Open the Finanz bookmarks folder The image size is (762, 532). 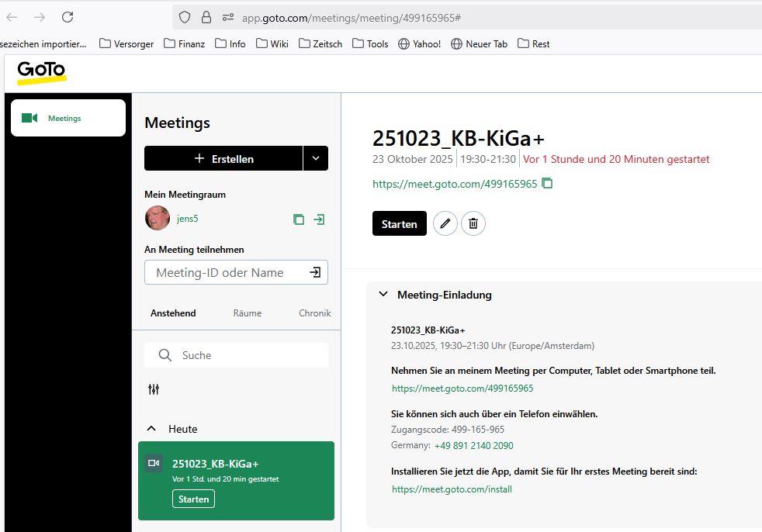click(185, 43)
